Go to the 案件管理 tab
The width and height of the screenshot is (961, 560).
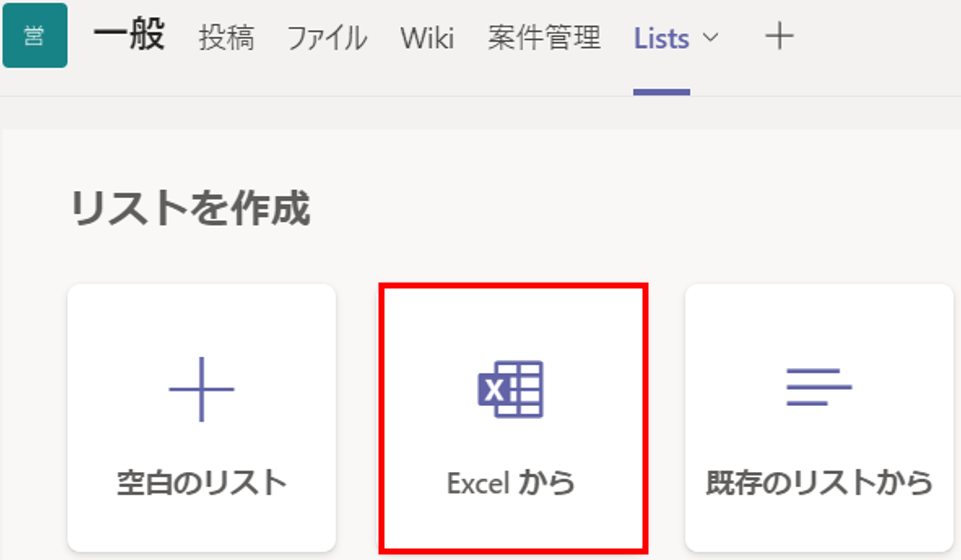544,38
